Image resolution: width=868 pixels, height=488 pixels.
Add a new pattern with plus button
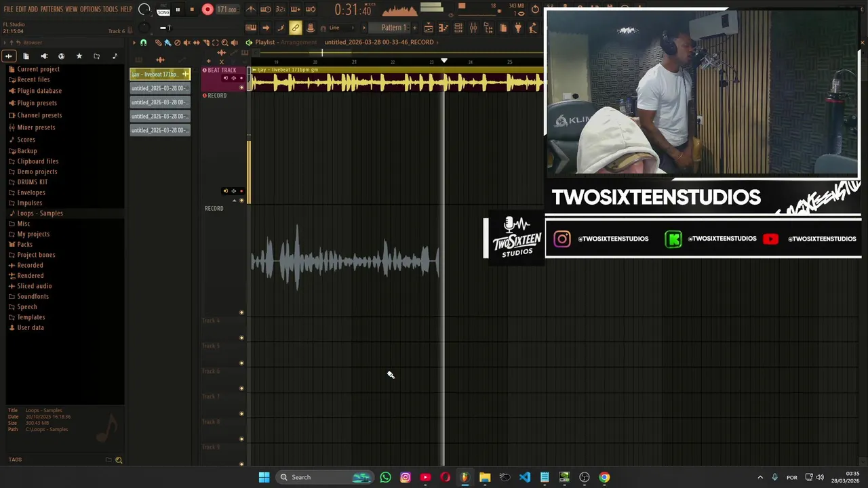[x=414, y=28]
